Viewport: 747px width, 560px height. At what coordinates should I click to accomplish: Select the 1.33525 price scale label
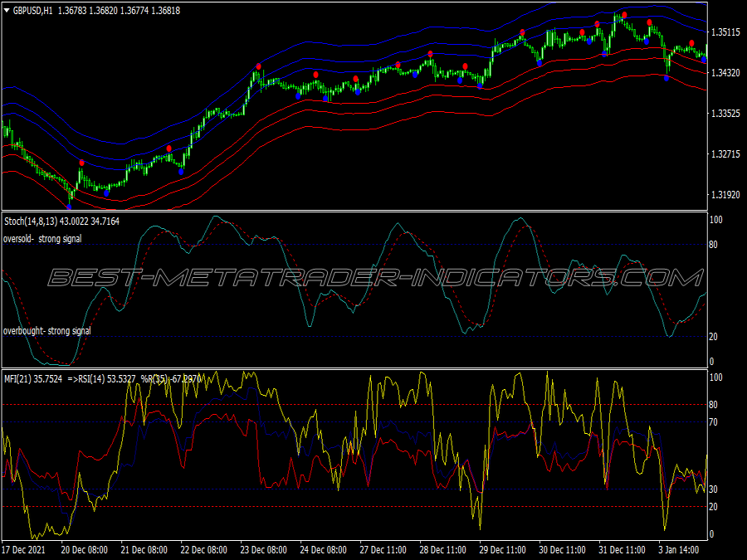click(x=725, y=114)
